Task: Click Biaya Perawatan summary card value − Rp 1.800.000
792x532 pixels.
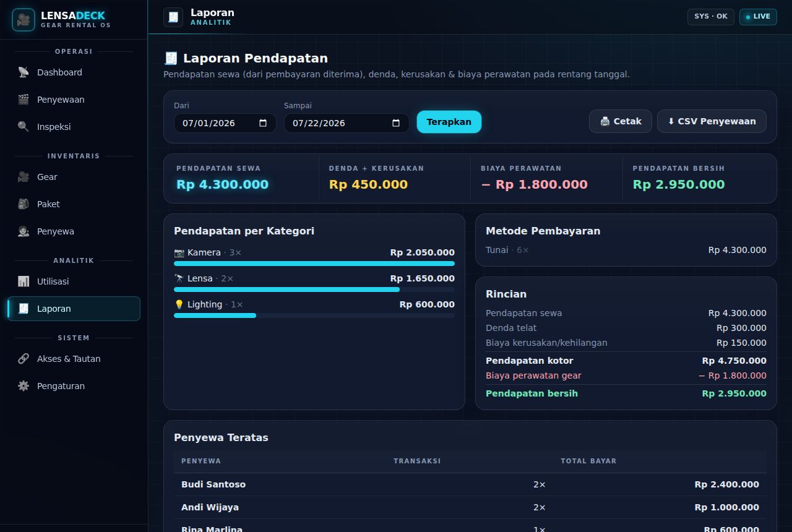Action: 534,184
